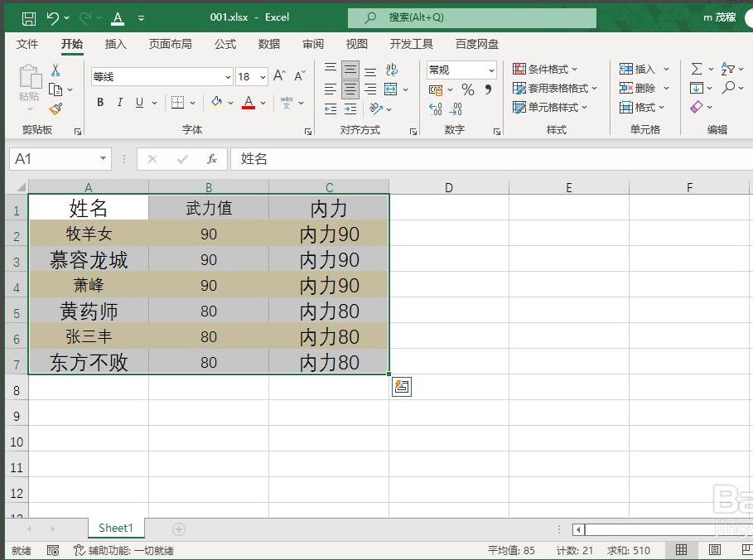The image size is (753, 560).
Task: Open the fill color dropdown arrow
Action: click(229, 102)
